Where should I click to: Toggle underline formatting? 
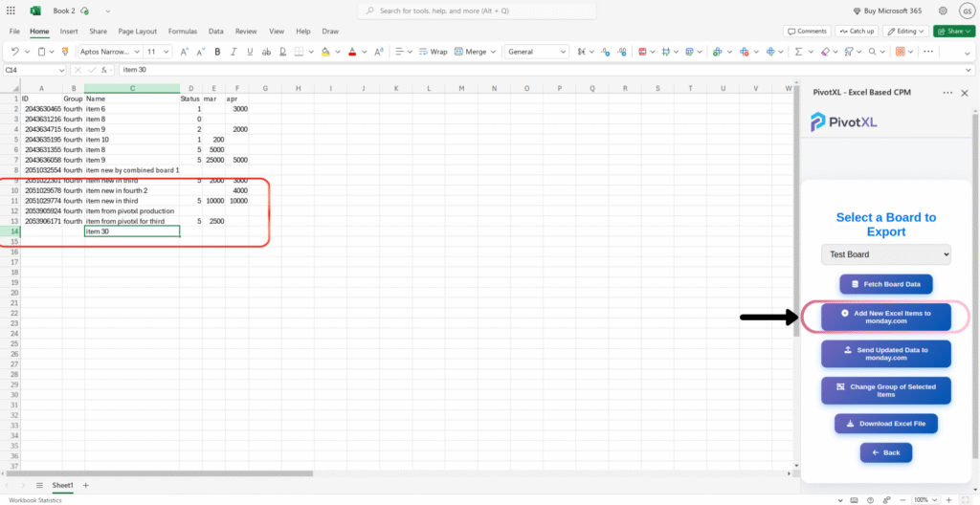[250, 52]
